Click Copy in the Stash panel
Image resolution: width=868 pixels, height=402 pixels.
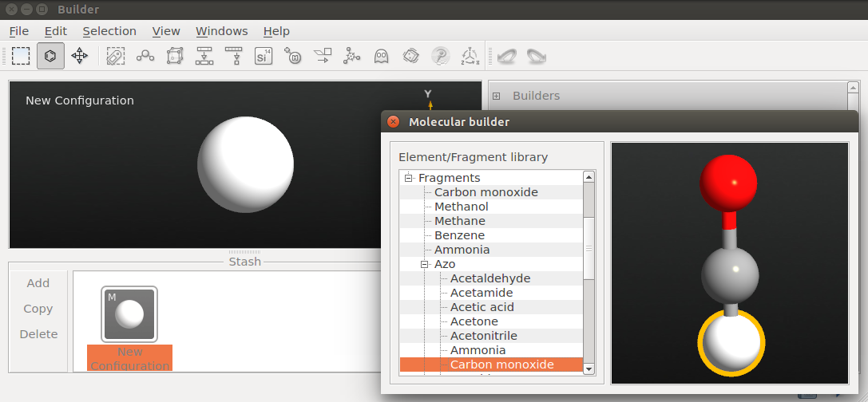tap(38, 309)
